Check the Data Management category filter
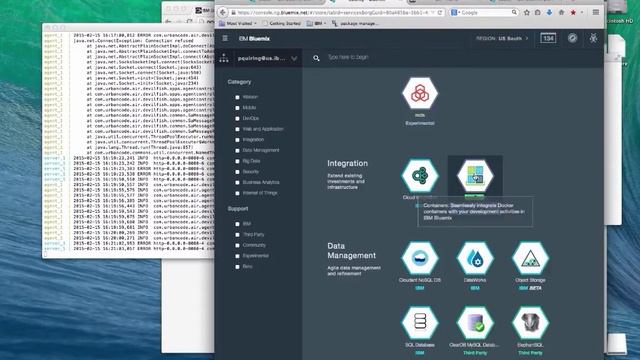Image resolution: width=640 pixels, height=360 pixels. [x=237, y=150]
